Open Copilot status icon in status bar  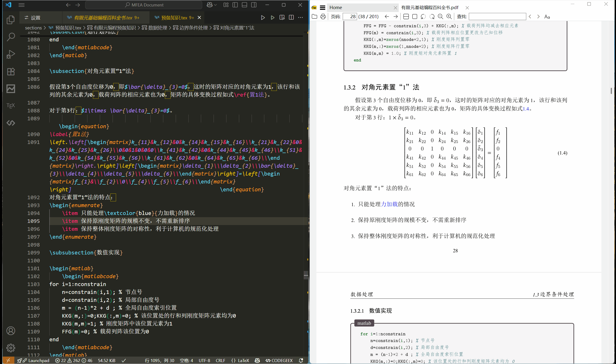(x=257, y=360)
